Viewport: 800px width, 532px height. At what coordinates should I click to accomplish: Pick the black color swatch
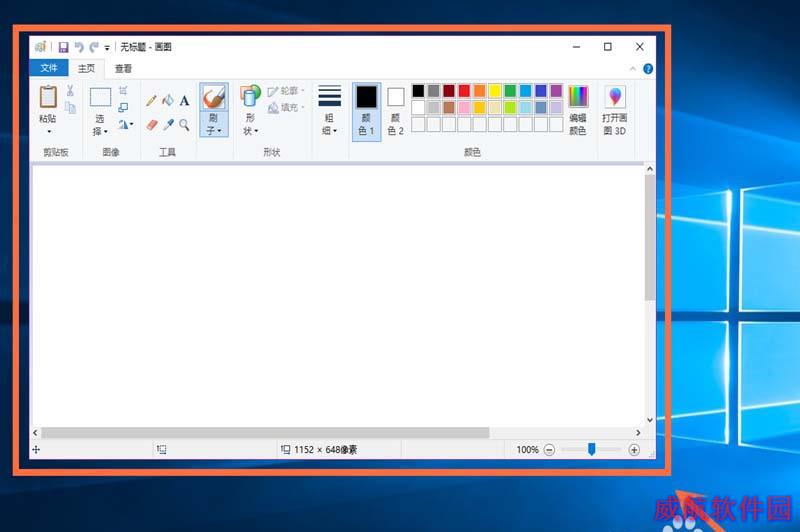point(418,91)
